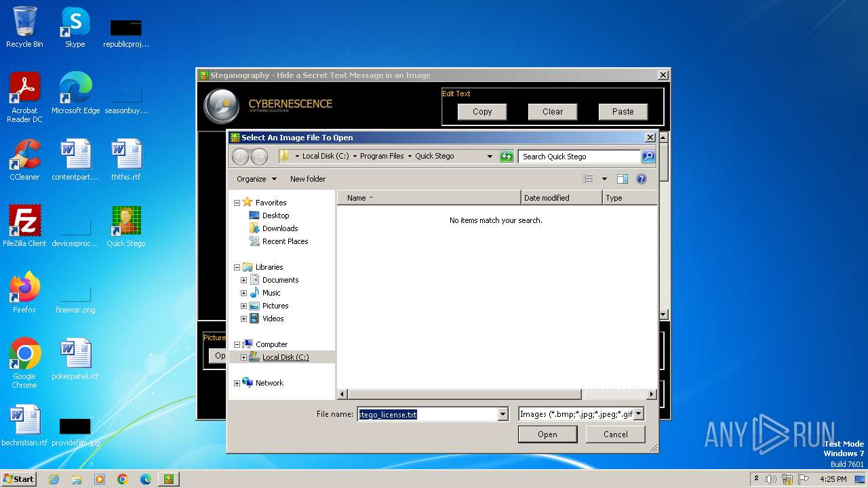Click New folder in dialog toolbar
Screen dimensions: 868x488
pyautogui.click(x=308, y=179)
